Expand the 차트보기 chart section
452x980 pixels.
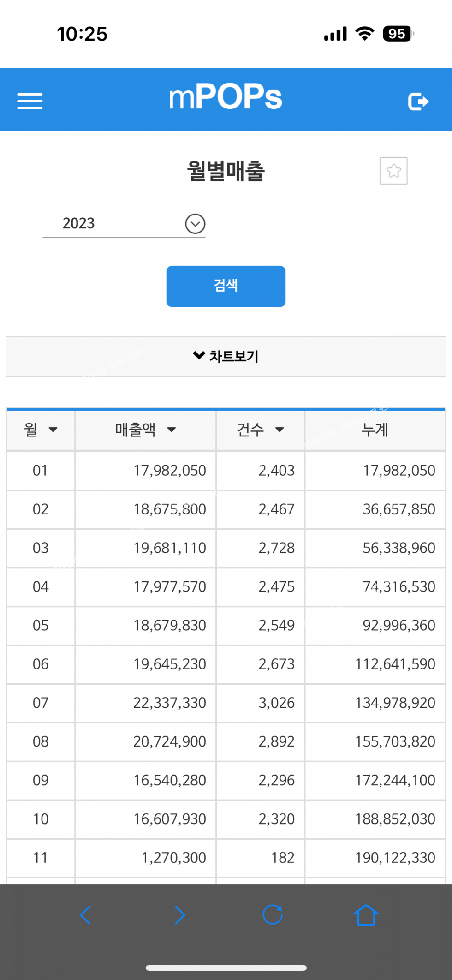click(x=226, y=356)
